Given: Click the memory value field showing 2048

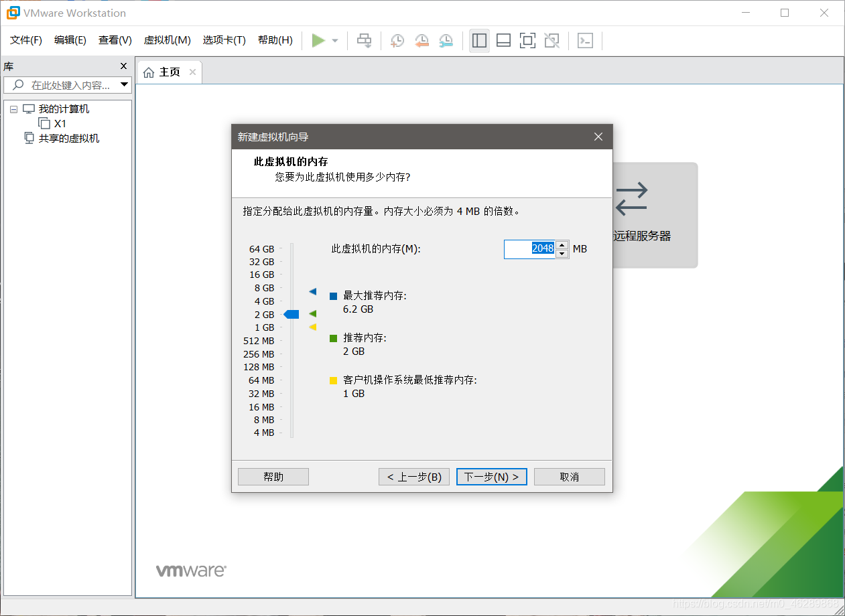Looking at the screenshot, I should pos(529,248).
